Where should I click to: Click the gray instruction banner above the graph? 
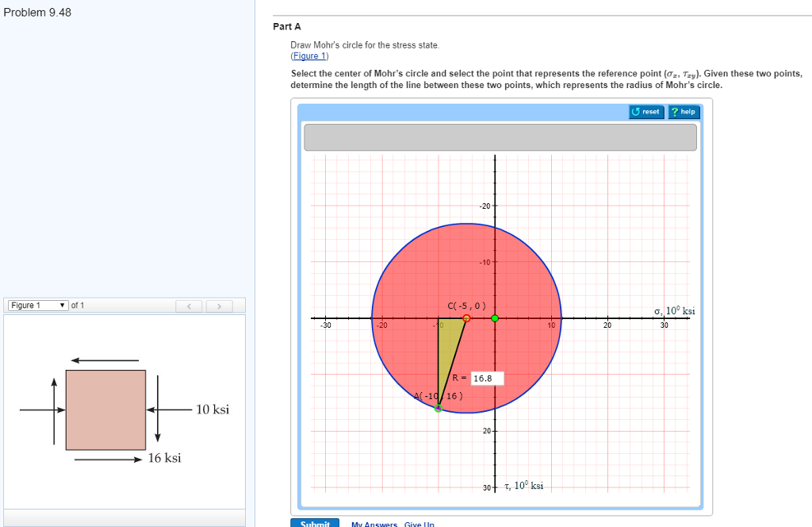click(x=499, y=137)
